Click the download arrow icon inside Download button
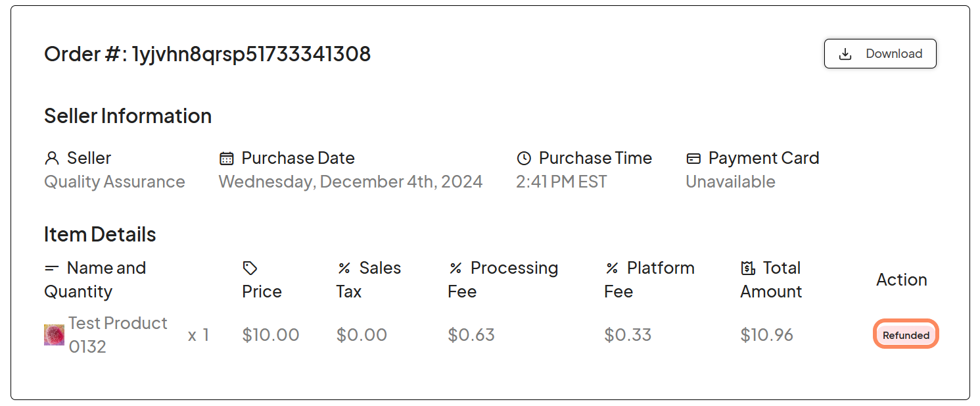 coord(845,54)
